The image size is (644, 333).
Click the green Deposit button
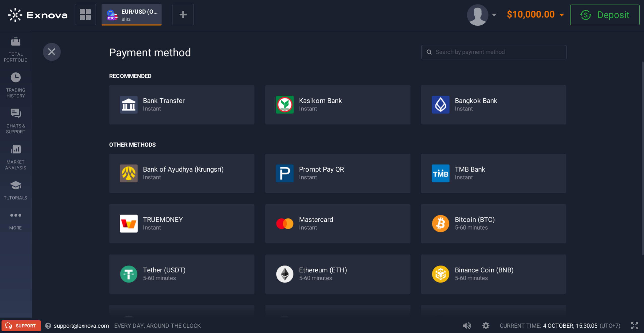coord(604,15)
